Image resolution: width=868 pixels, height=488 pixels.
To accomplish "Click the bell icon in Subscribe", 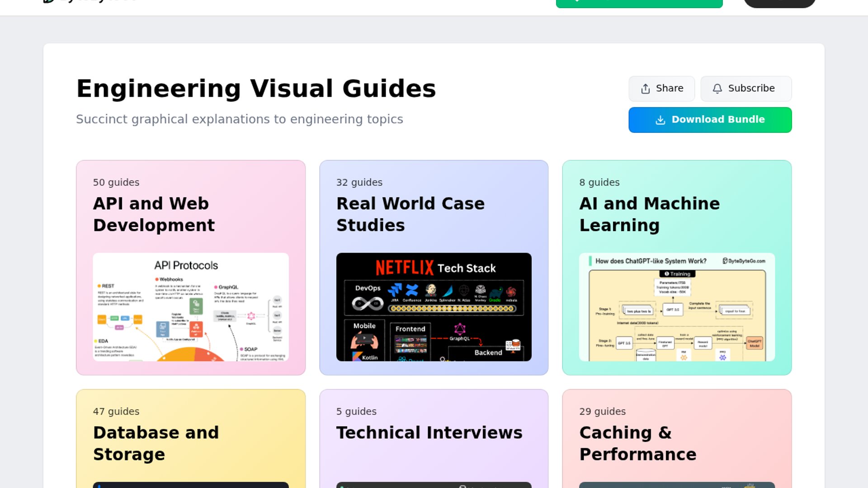I will click(x=717, y=89).
